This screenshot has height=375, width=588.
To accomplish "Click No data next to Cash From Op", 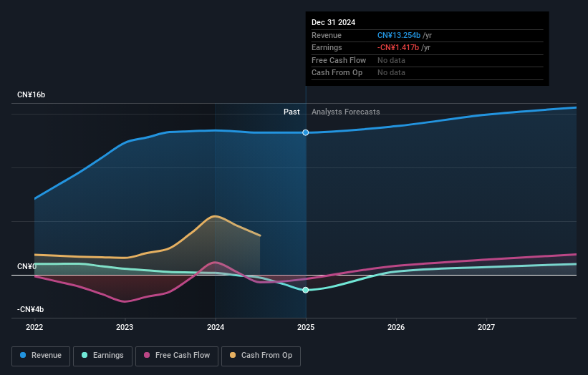I will (392, 73).
